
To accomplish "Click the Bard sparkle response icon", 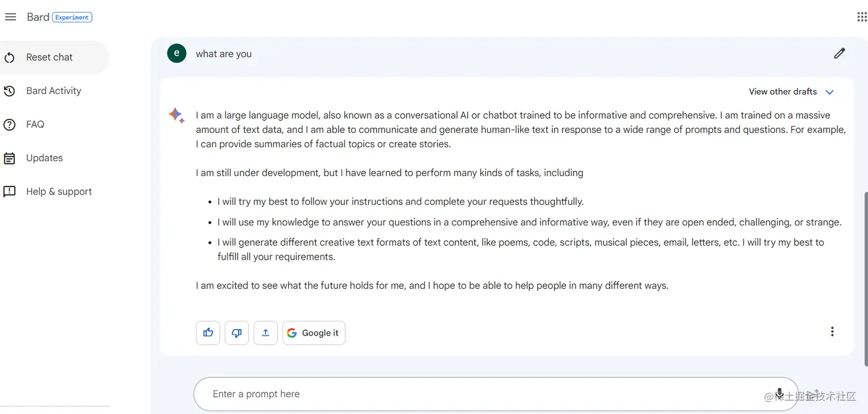I will pos(176,115).
